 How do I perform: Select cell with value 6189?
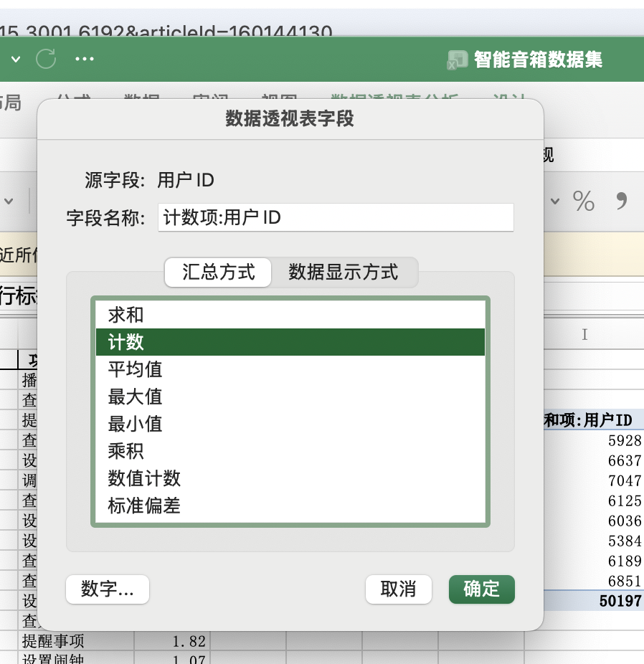tap(594, 561)
